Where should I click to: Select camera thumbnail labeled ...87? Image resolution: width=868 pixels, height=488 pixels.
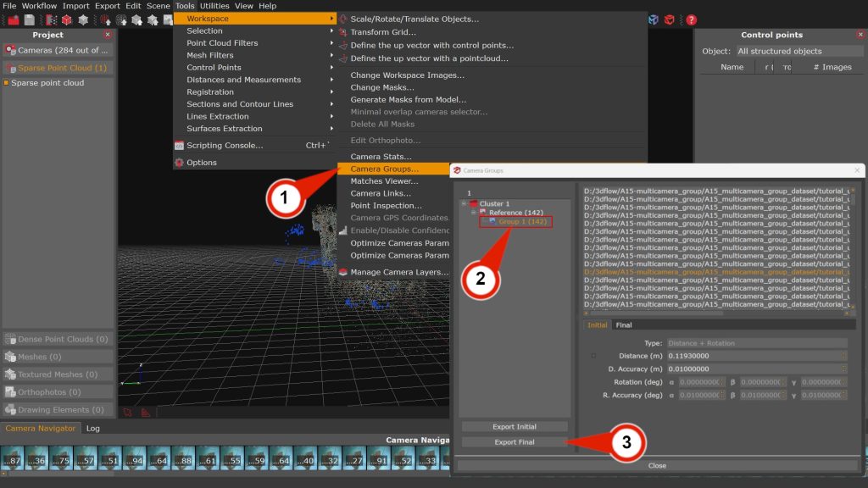point(13,462)
